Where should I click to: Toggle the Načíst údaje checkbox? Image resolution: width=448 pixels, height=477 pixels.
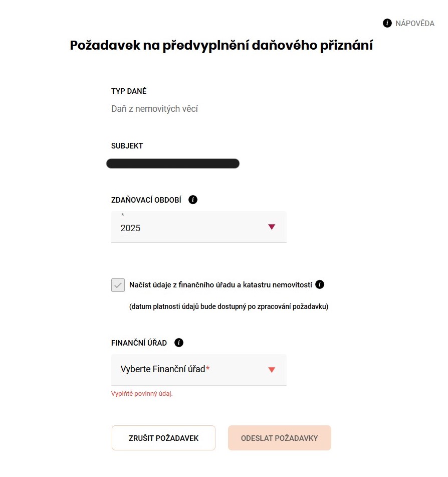(x=118, y=285)
